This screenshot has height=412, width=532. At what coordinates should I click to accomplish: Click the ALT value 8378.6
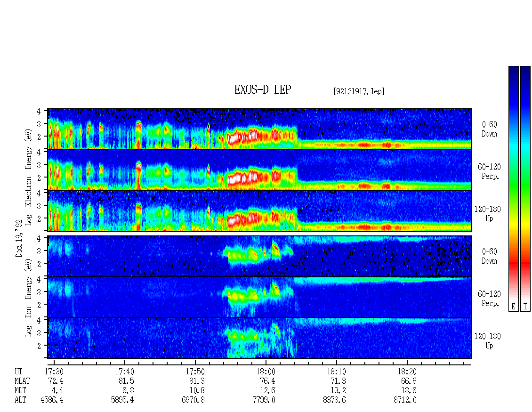(334, 400)
